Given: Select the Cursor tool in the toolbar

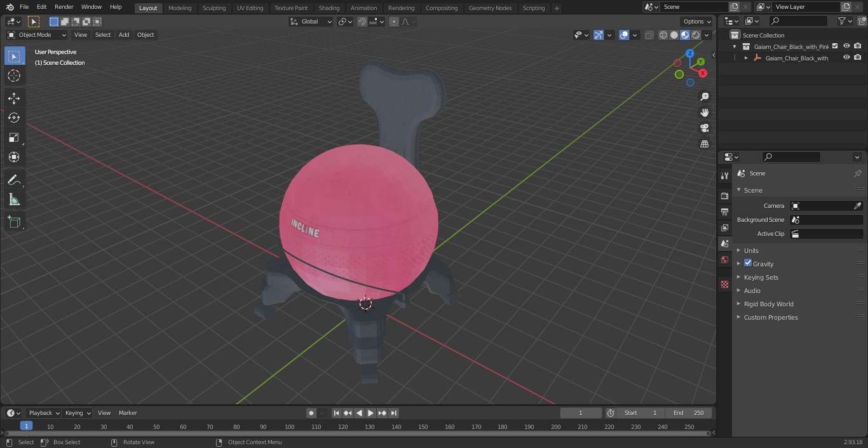Looking at the screenshot, I should point(14,76).
